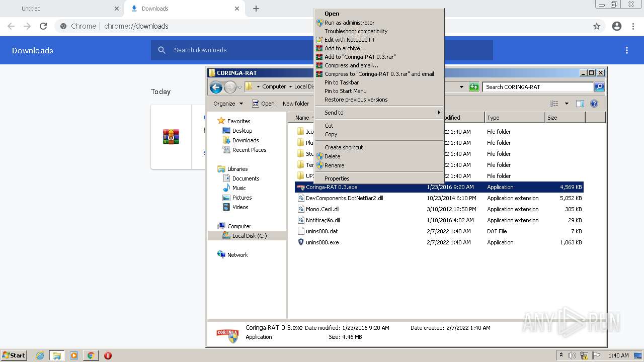Open the Organize dropdown menu
The height and width of the screenshot is (362, 644).
pos(228,104)
